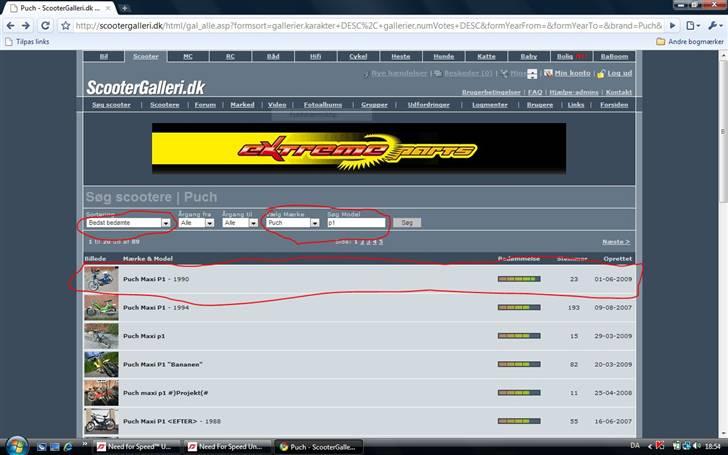This screenshot has width=728, height=455.
Task: Click rating bar of Puch Maxi P1 "Bananen"
Action: [519, 364]
